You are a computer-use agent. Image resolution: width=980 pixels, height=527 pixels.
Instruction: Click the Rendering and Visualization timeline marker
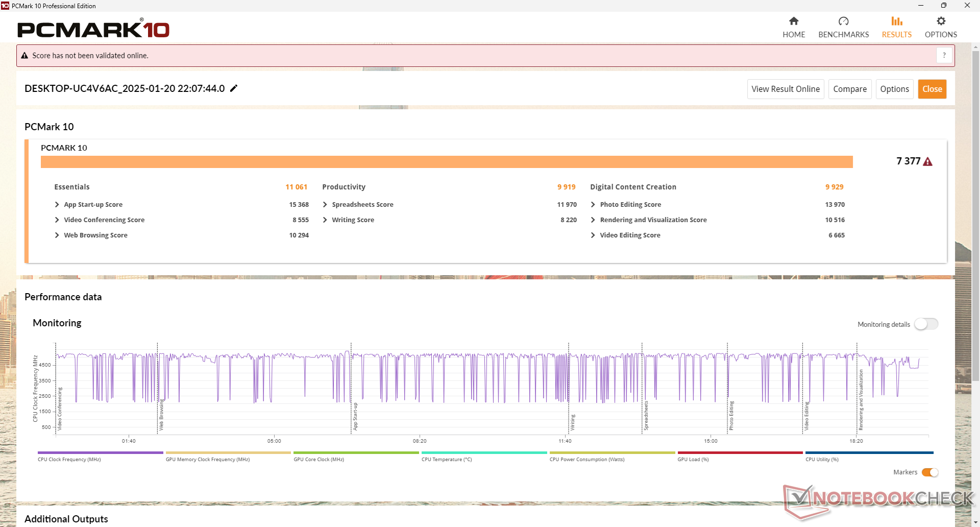[x=861, y=400]
